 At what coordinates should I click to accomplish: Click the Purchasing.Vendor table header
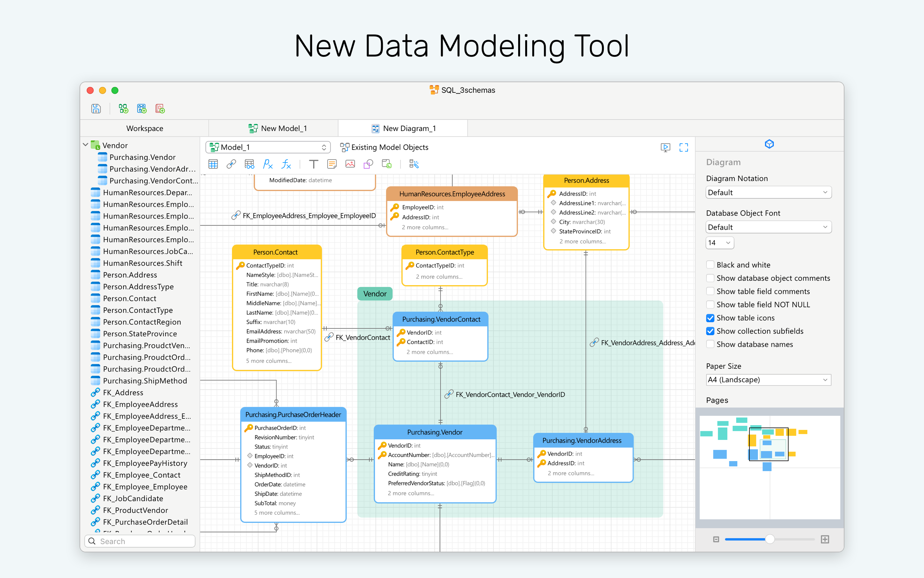[x=435, y=432]
